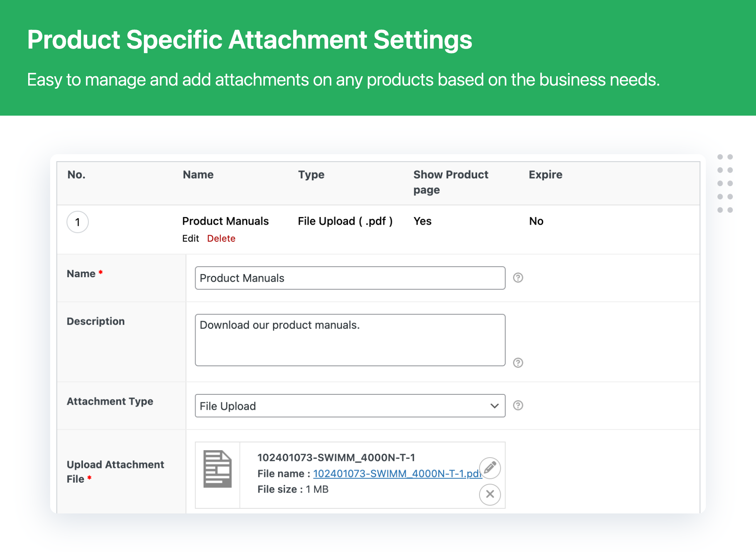
Task: Click the row number 1 circle
Action: [x=78, y=222]
